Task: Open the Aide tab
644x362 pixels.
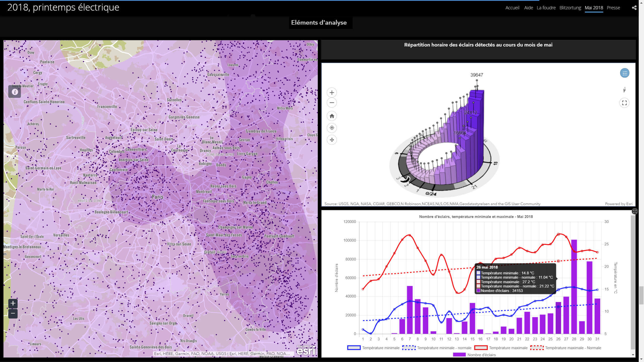Action: click(x=529, y=8)
